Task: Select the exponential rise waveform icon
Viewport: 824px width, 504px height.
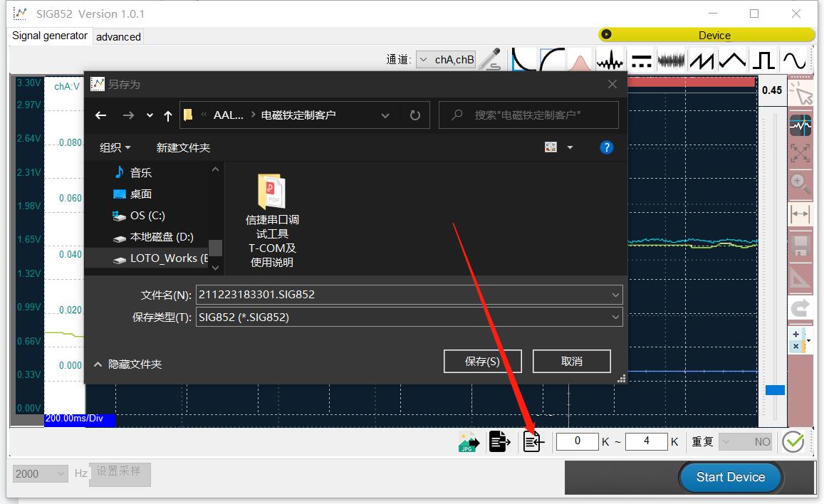Action: [552, 59]
